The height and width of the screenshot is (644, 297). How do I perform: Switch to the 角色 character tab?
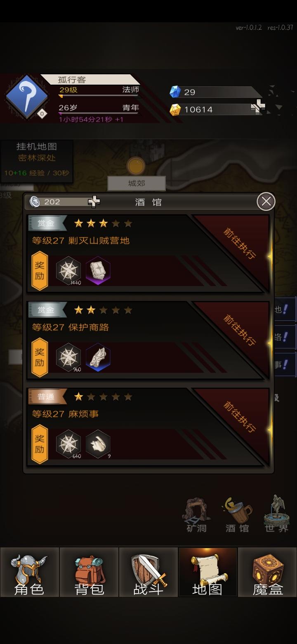(29, 572)
